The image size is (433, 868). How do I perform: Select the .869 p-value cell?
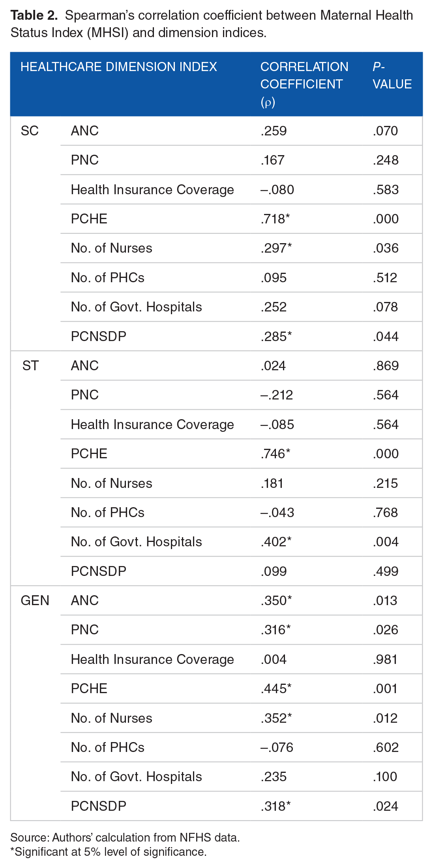[x=386, y=366]
